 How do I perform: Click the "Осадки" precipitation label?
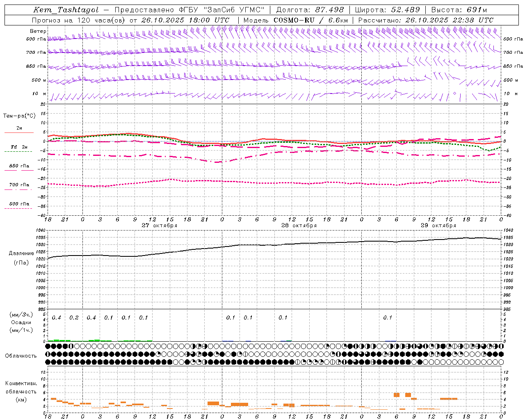coord(21,322)
